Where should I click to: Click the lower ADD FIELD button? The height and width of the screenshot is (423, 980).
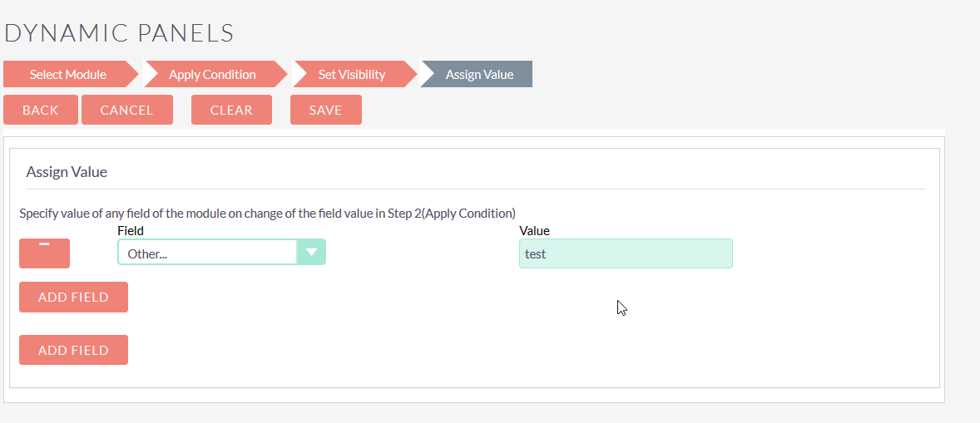click(x=74, y=350)
